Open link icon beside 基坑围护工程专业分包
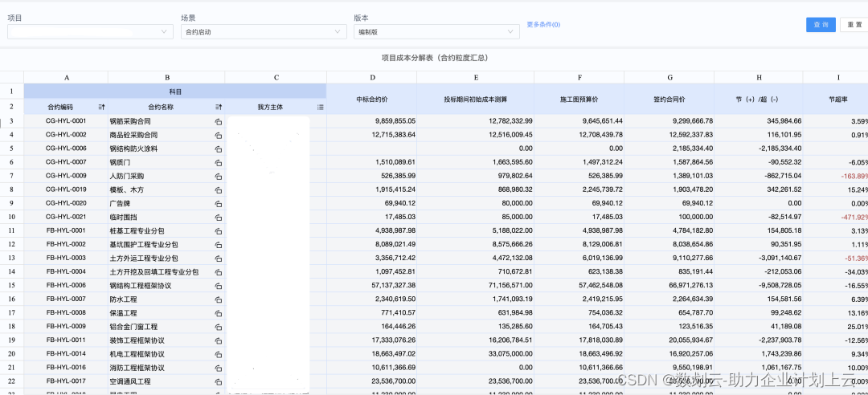This screenshot has width=868, height=395. pos(218,245)
